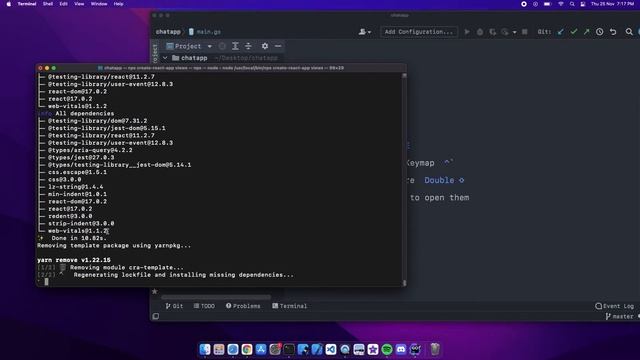Open Spotify from the Dock

(387, 349)
